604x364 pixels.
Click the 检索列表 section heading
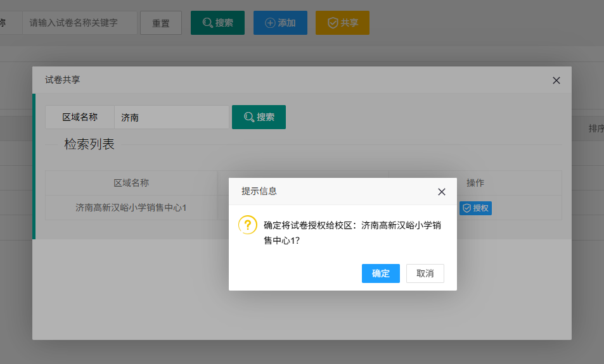[x=89, y=144]
